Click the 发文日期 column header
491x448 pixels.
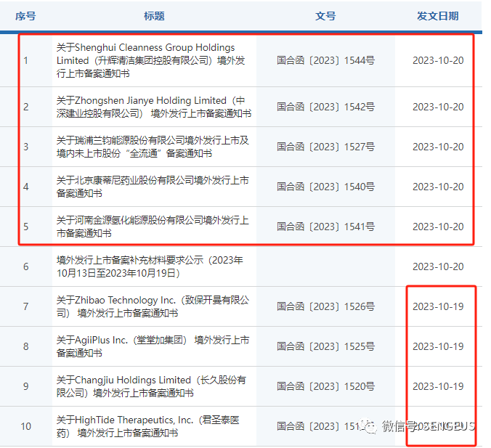click(x=438, y=16)
